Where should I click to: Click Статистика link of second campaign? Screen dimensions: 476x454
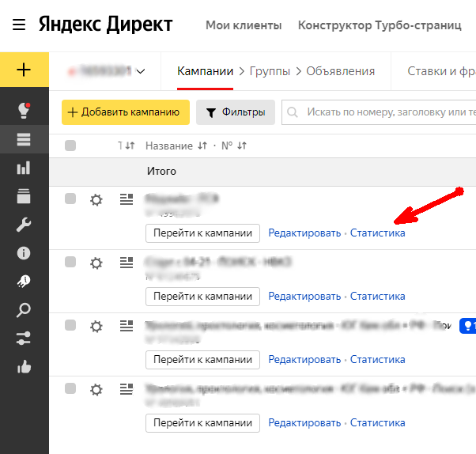(x=378, y=297)
